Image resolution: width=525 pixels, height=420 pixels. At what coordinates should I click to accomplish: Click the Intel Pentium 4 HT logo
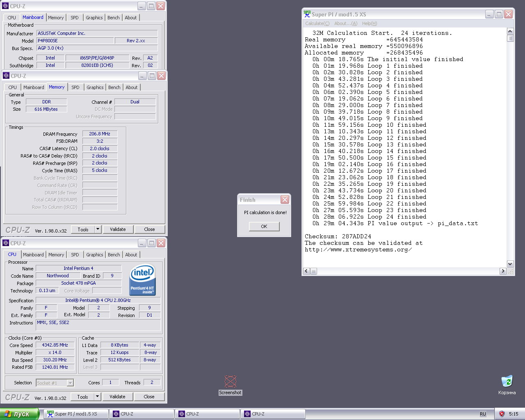[x=142, y=279]
